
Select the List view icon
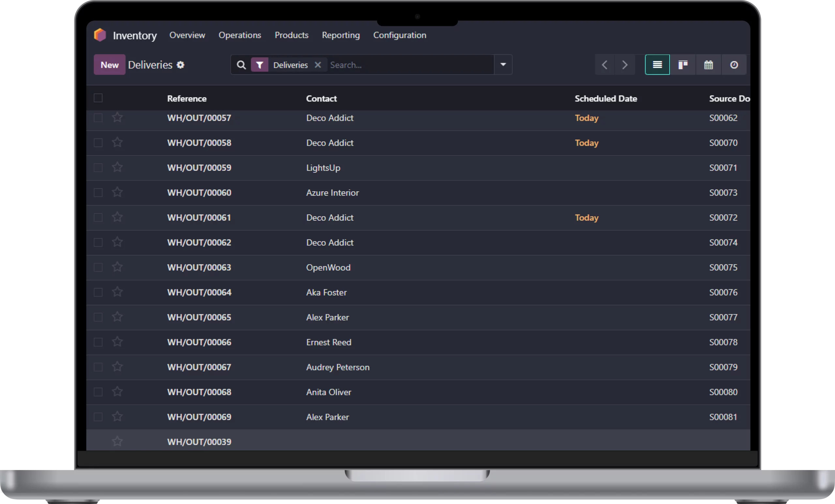click(657, 65)
